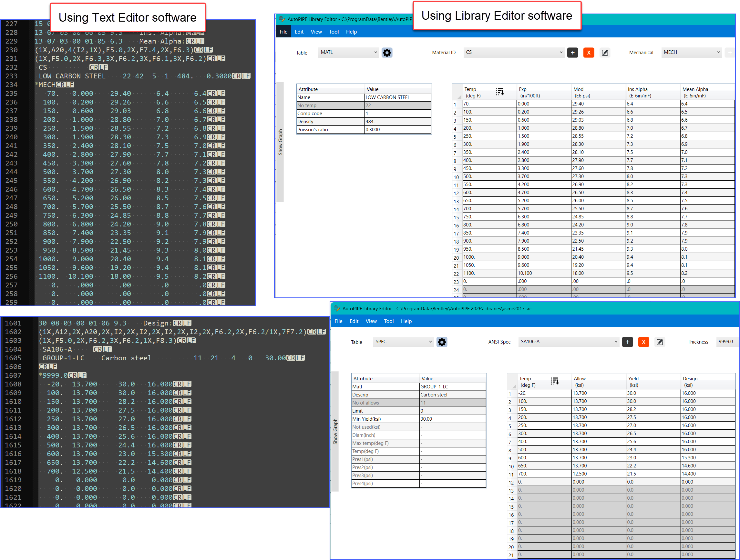740x560 pixels.
Task: Open Mechanical dropdown showing MECH
Action: click(x=691, y=53)
